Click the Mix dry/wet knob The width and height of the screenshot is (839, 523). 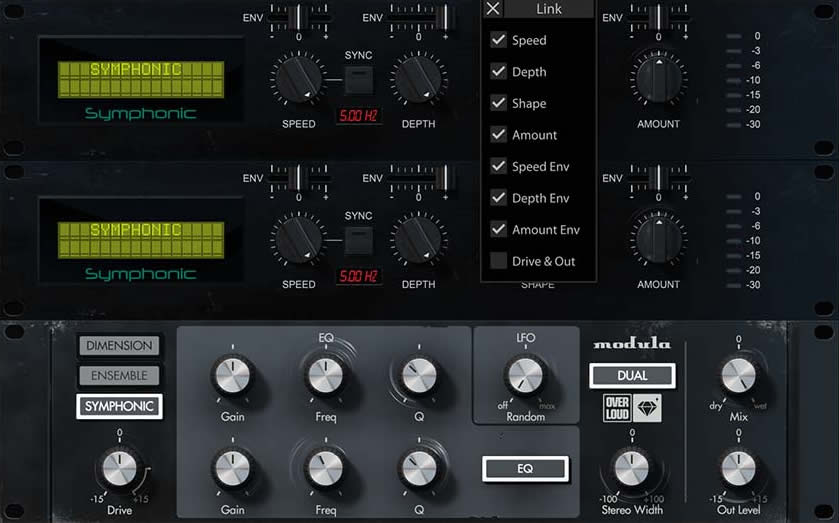[738, 376]
